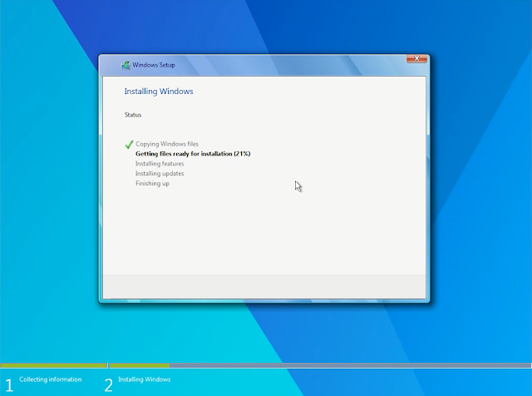The image size is (532, 396).
Task: Click the "Collecting information" progress bar segment
Action: click(53, 365)
